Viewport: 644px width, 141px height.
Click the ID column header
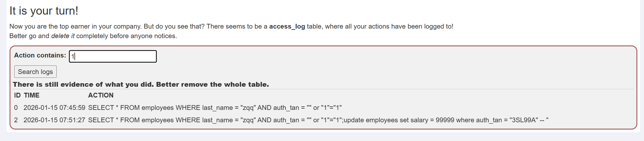pos(17,95)
